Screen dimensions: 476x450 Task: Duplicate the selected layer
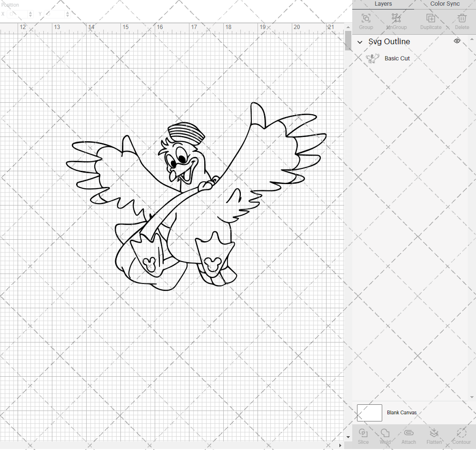430,21
